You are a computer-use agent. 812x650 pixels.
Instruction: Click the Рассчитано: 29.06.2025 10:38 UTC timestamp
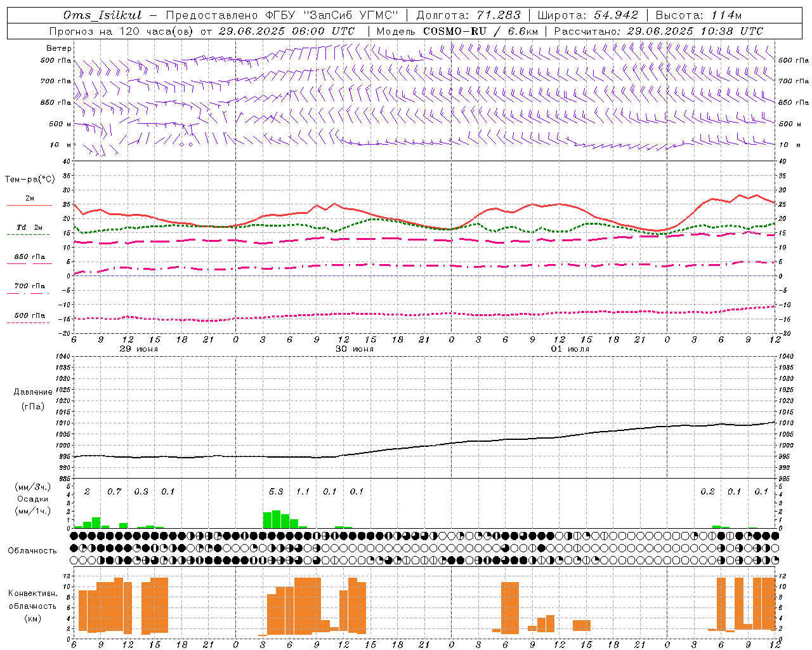click(x=658, y=31)
